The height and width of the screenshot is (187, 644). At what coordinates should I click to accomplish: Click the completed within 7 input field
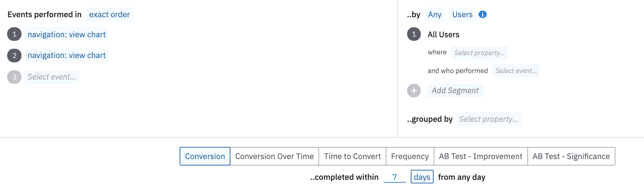(395, 177)
